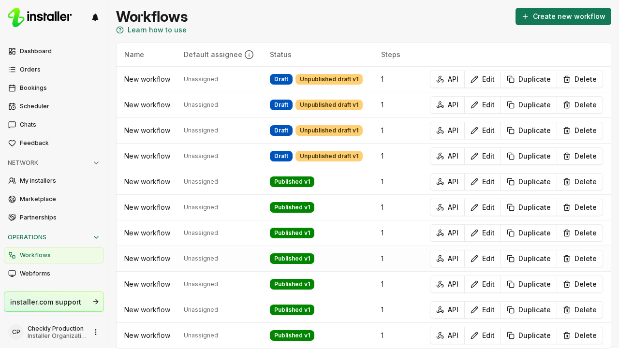Open the notifications bell
The height and width of the screenshot is (364, 619).
pos(95,17)
